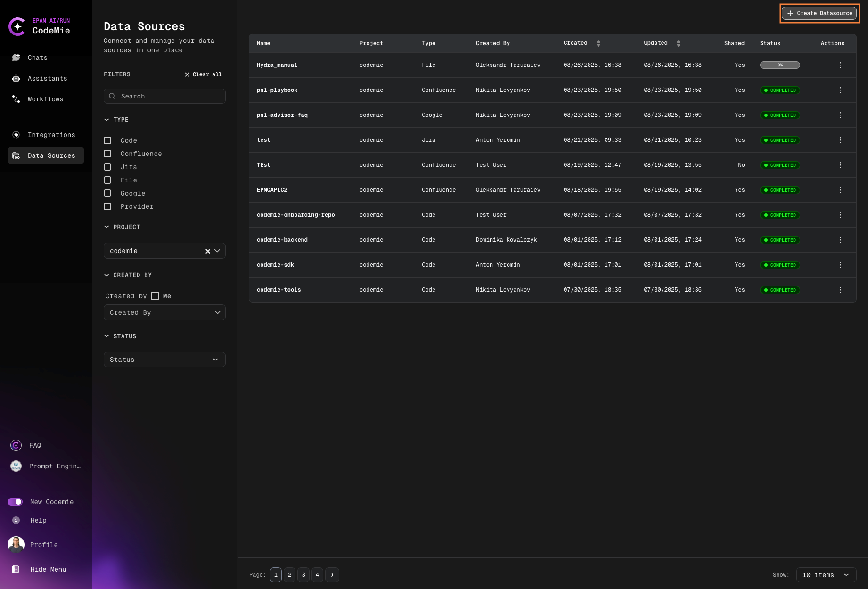Select the Assistants sidebar icon
The width and height of the screenshot is (868, 589).
[47, 78]
